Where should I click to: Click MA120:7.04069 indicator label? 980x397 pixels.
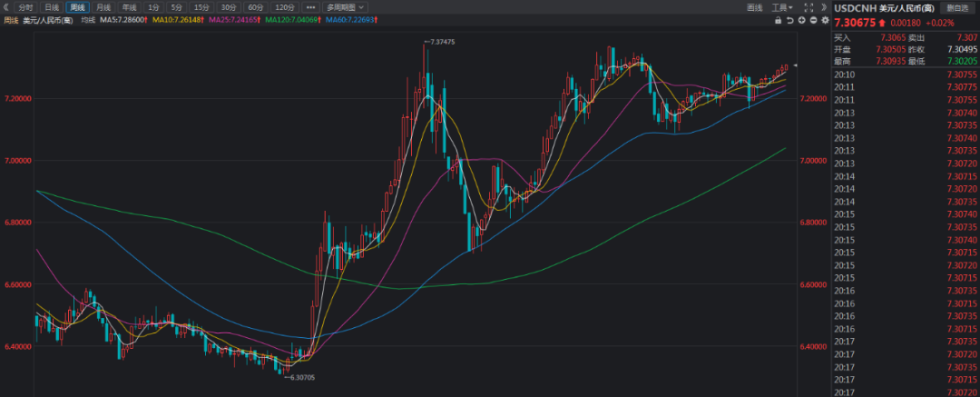click(292, 20)
